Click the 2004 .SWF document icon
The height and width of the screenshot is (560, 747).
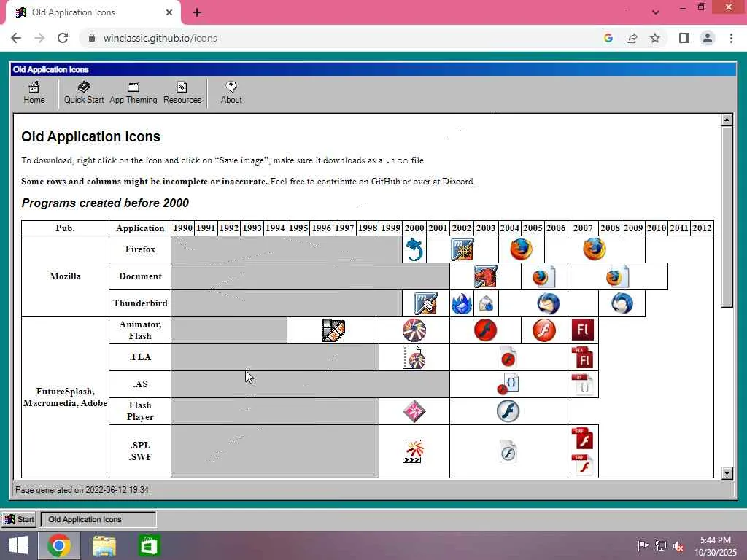click(508, 451)
